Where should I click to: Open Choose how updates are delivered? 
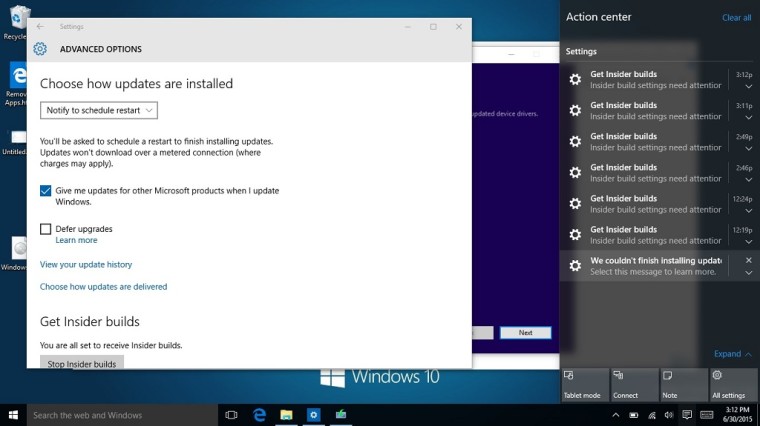tap(103, 287)
